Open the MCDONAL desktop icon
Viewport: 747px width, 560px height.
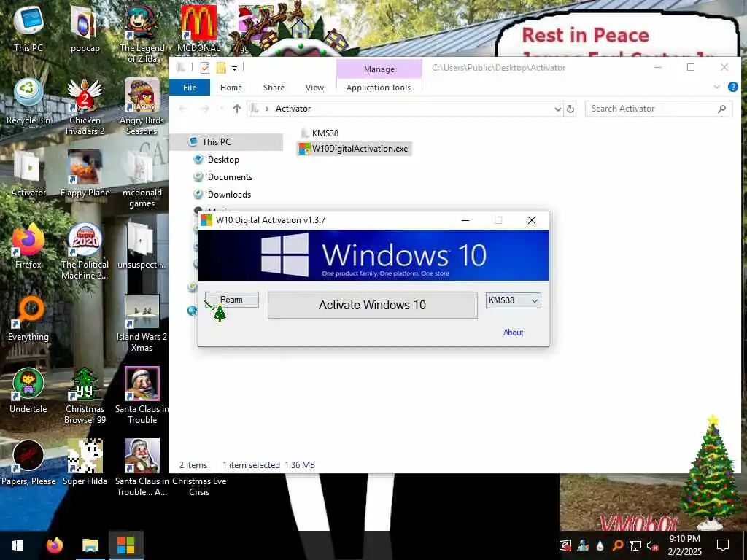198,28
